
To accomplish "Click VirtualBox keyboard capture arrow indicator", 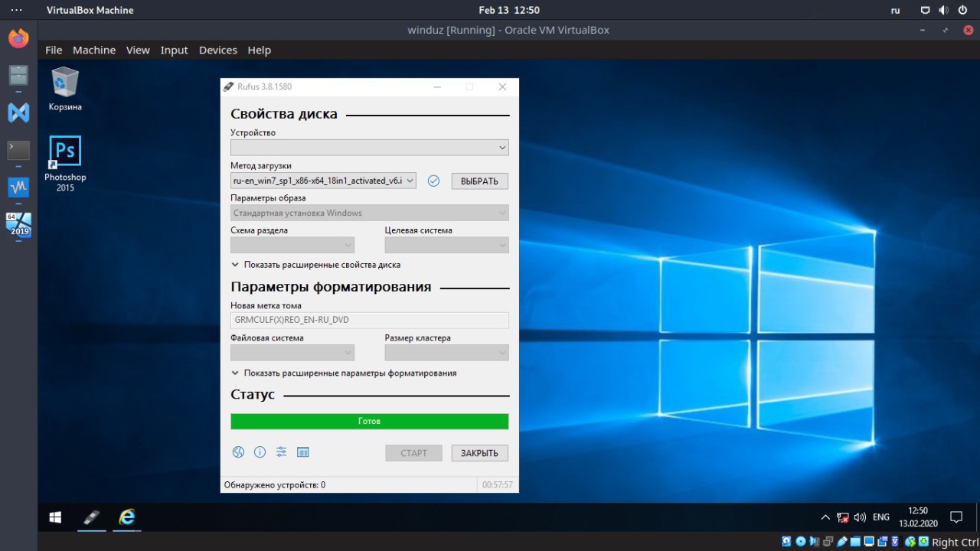I will coord(925,542).
